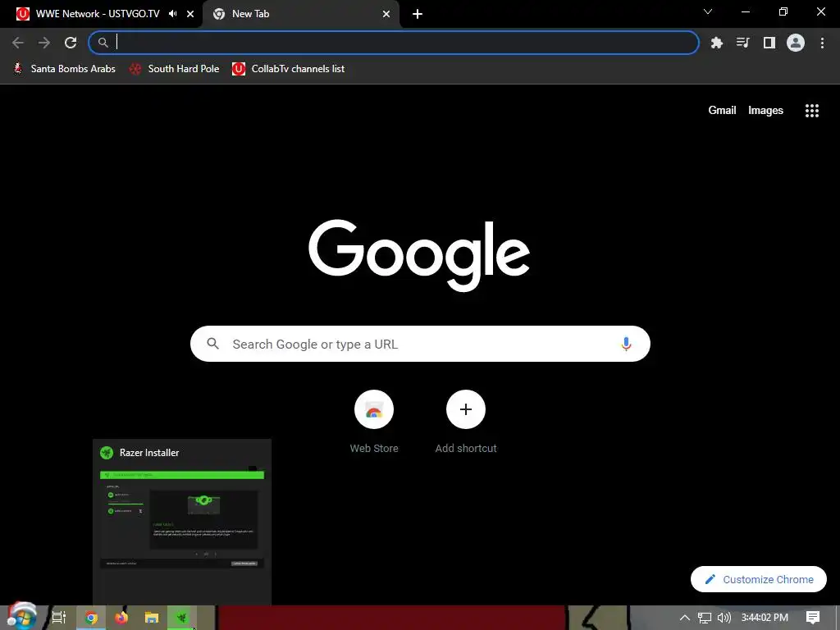Start voice search with microphone icon
Viewport: 840px width, 630px height.
click(626, 344)
